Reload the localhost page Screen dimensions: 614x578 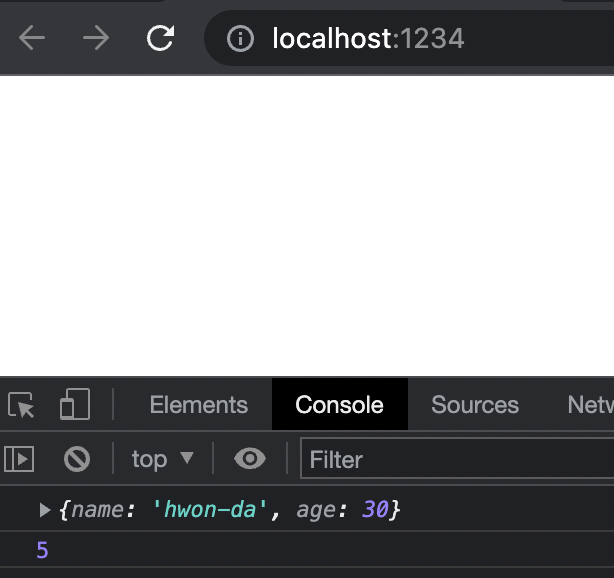[160, 38]
